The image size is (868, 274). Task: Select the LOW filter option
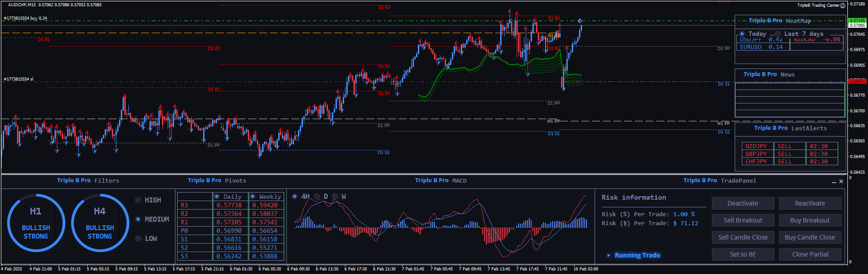(x=138, y=239)
